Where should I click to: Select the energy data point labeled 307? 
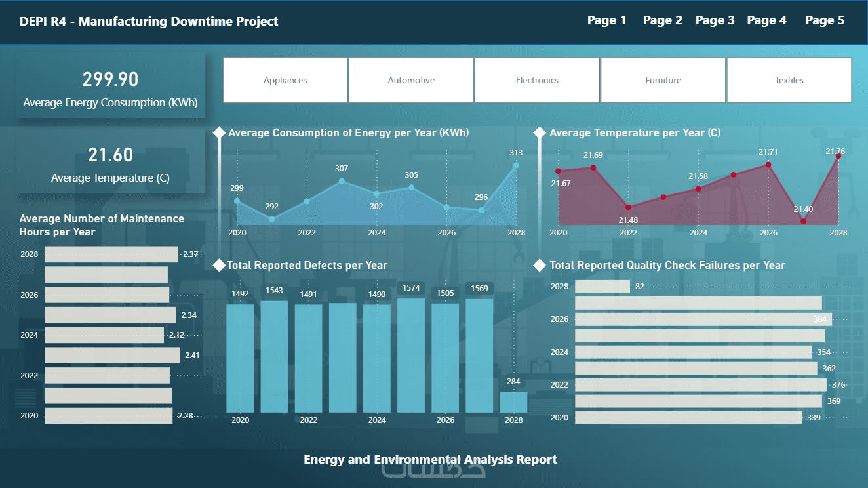pos(342,181)
